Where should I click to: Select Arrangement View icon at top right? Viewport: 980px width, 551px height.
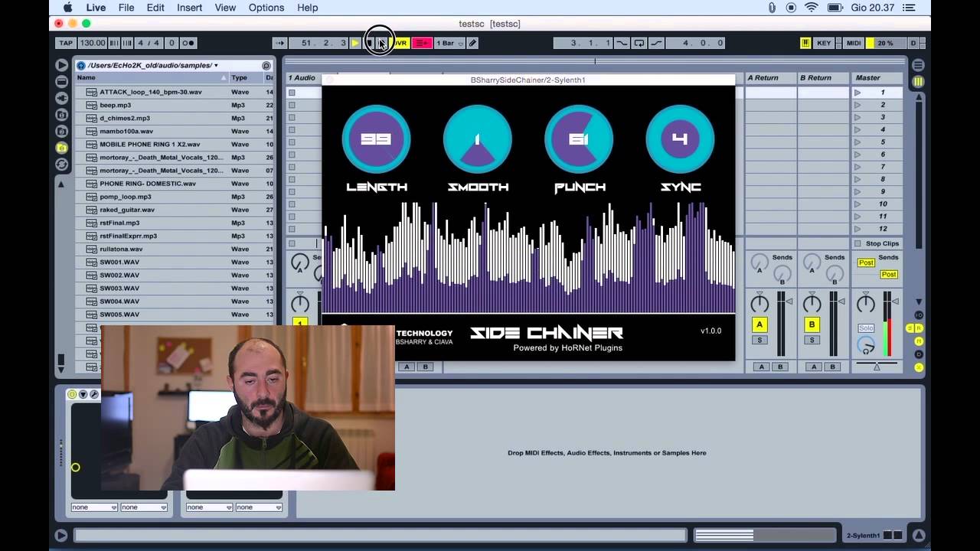coord(918,65)
